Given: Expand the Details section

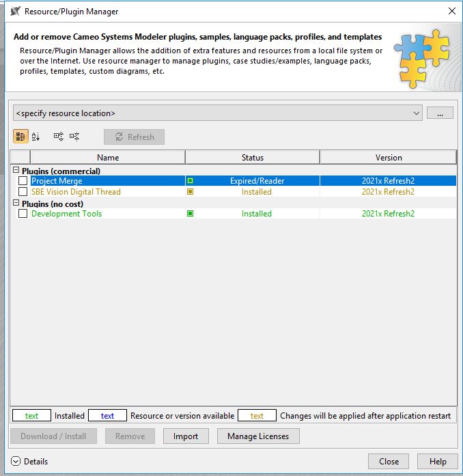Looking at the screenshot, I should point(16,462).
